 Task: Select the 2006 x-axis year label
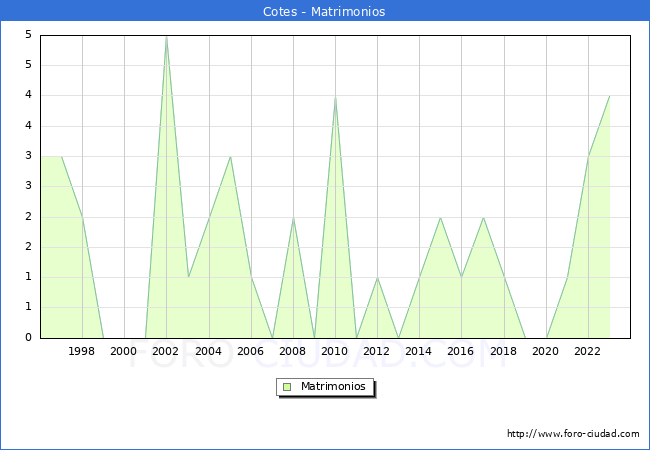point(250,351)
